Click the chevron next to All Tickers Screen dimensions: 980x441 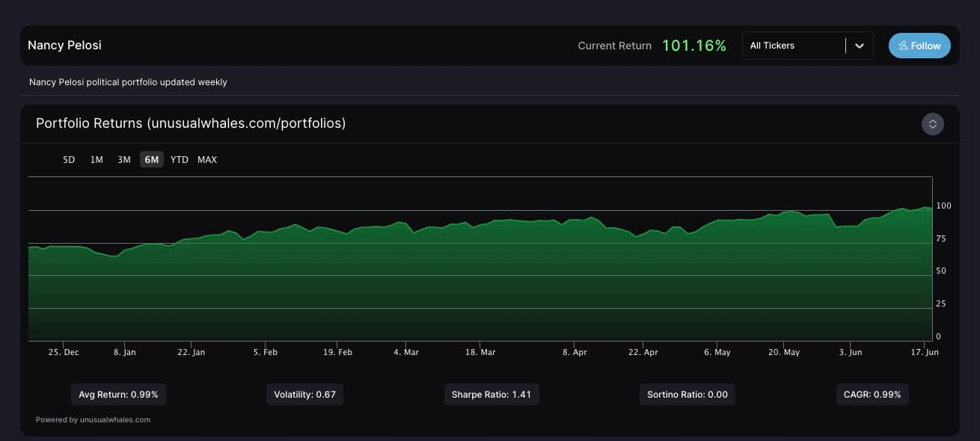pyautogui.click(x=859, y=46)
